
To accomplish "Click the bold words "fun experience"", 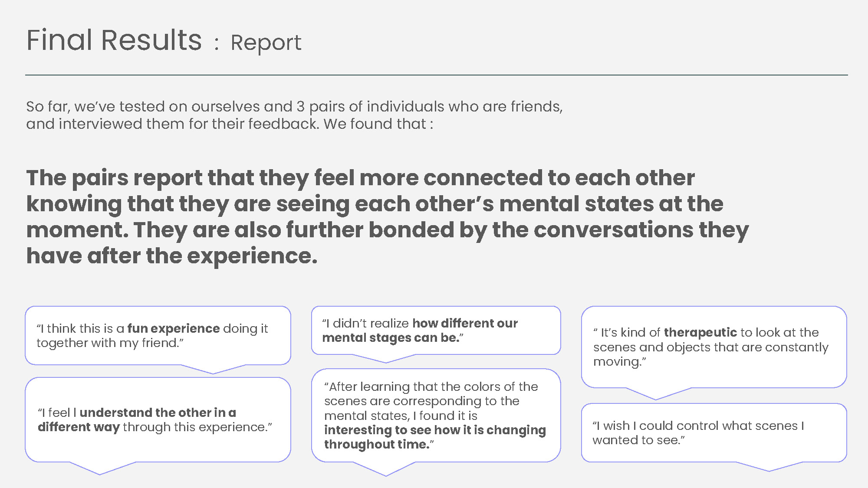I will (x=174, y=328).
